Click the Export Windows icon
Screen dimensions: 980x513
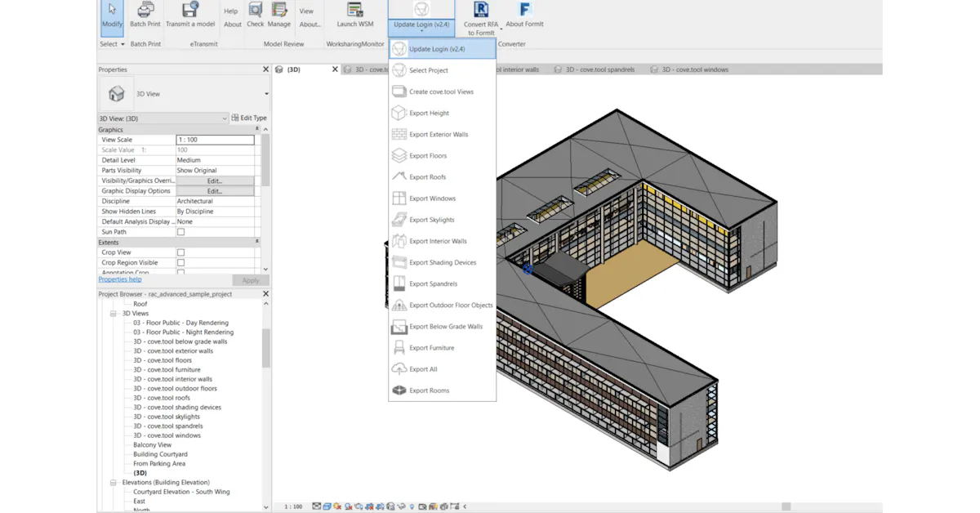pos(399,199)
